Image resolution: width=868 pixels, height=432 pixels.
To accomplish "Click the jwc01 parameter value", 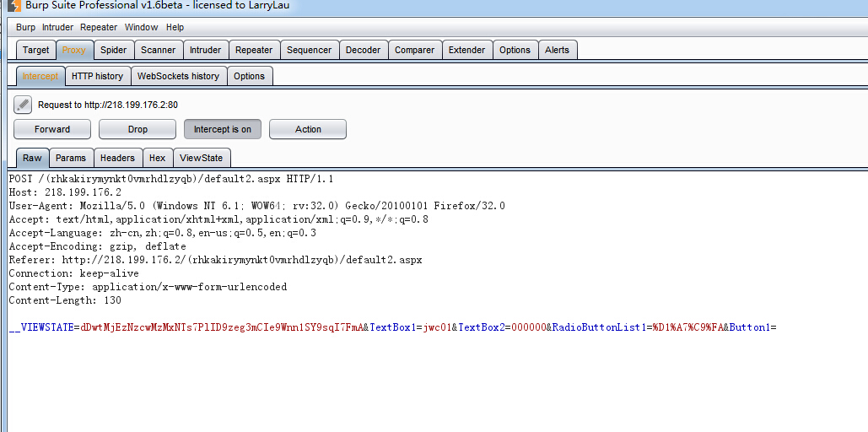I will tap(437, 327).
